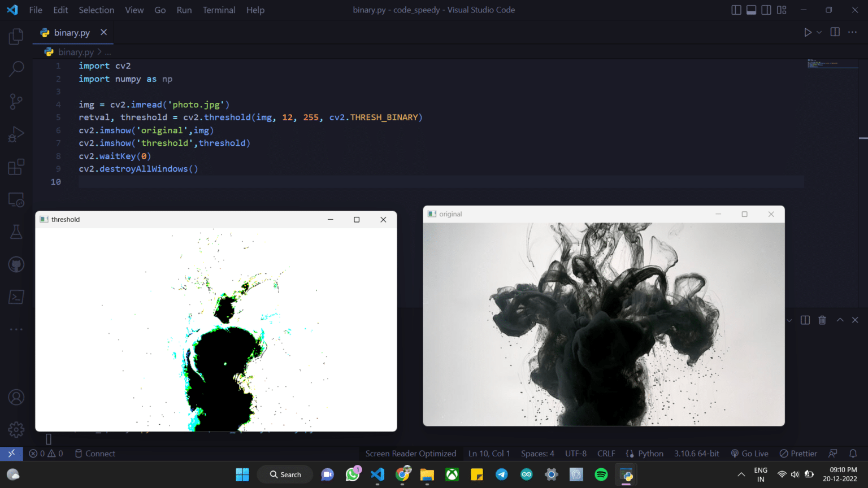
Task: Open the Testing flask icon
Action: (x=16, y=232)
